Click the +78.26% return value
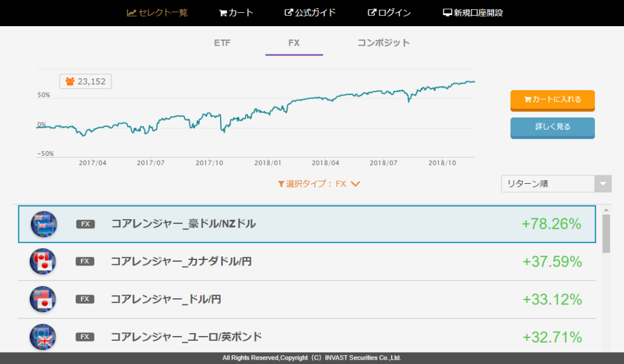The width and height of the screenshot is (624, 364). (x=551, y=224)
